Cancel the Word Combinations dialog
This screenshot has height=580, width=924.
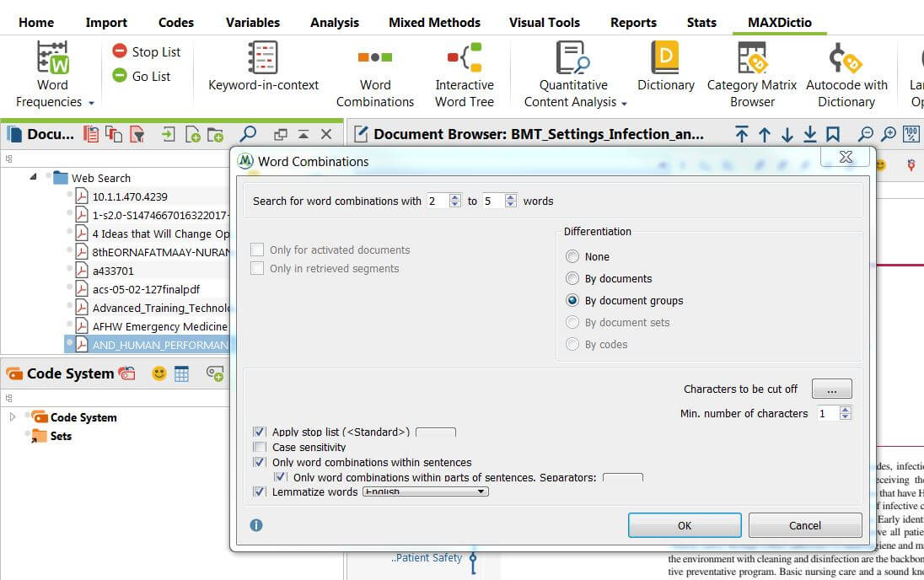(805, 525)
